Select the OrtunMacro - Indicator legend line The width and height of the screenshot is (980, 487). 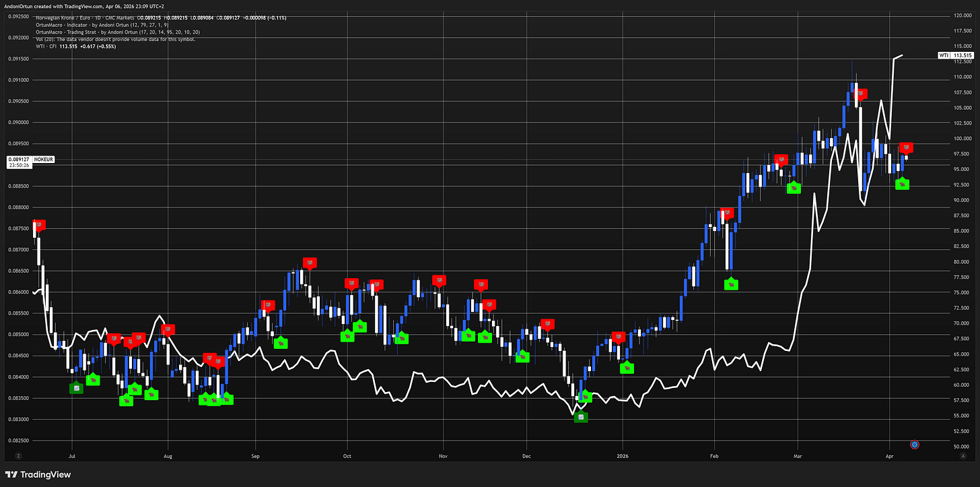(102, 24)
